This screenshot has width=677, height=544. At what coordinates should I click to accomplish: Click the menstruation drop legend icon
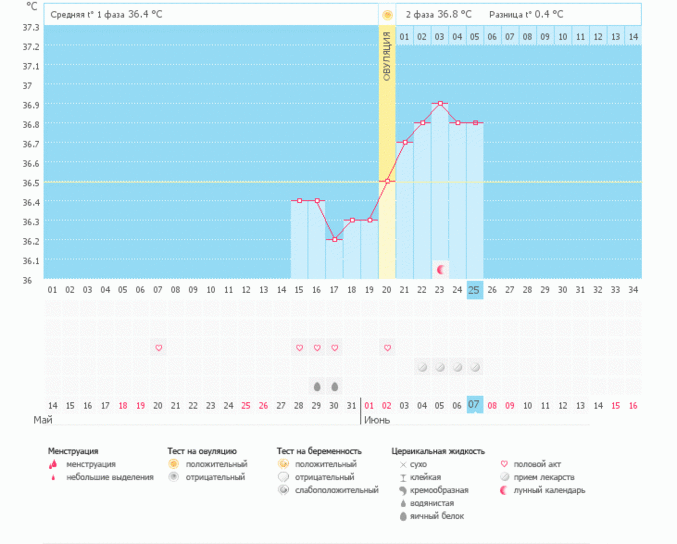point(53,464)
